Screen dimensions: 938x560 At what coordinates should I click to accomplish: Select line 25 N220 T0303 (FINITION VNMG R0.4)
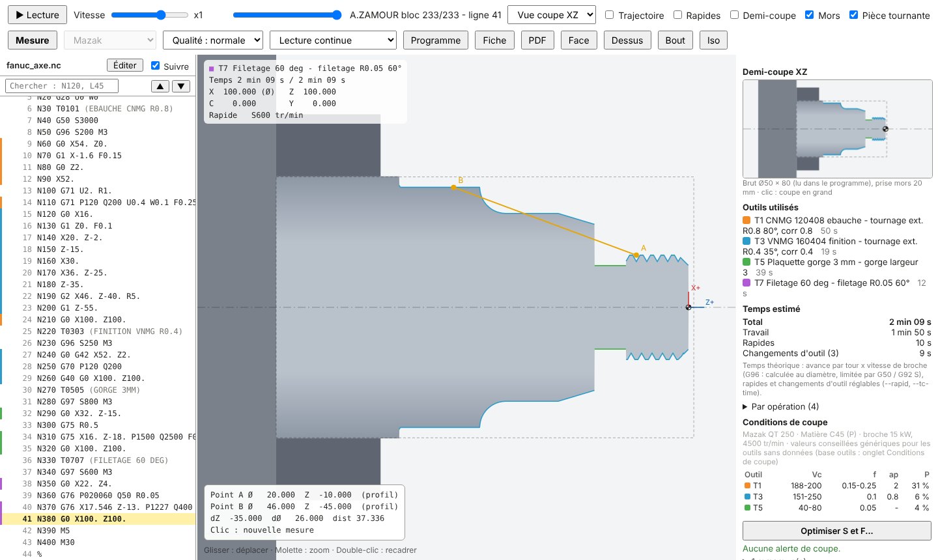[98, 331]
